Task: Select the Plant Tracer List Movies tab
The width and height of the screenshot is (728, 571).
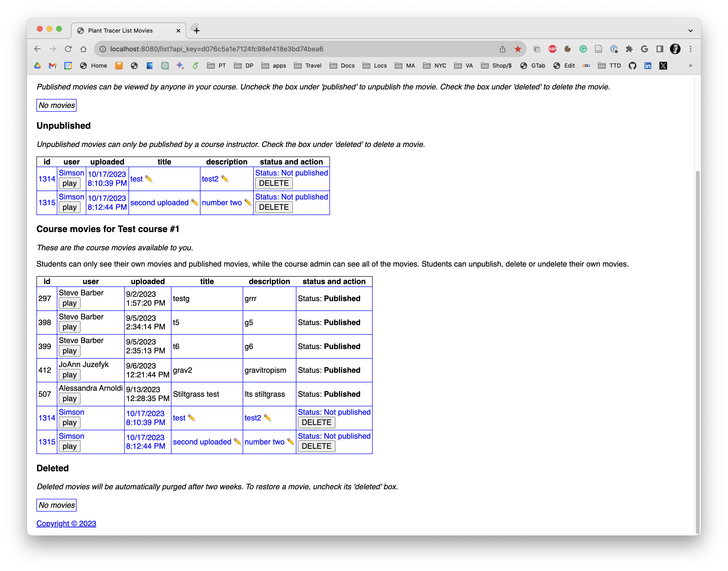Action: (120, 30)
